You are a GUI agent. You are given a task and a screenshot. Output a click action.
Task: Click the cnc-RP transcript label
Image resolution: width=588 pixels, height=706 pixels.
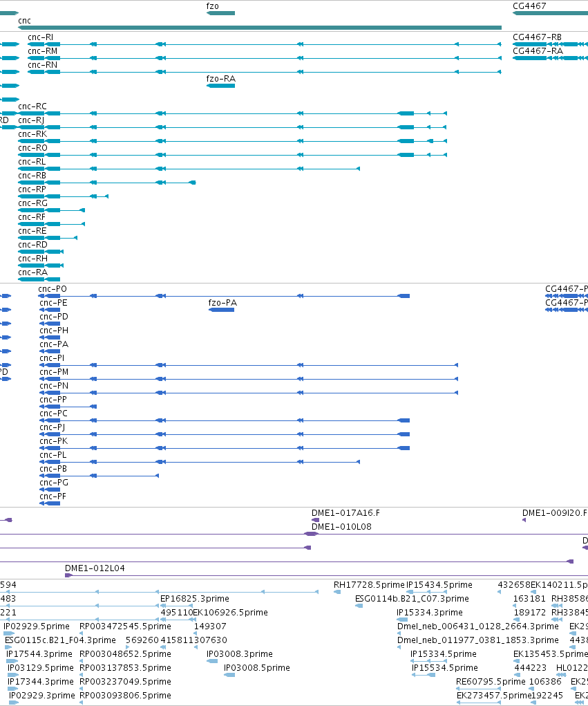pos(32,189)
